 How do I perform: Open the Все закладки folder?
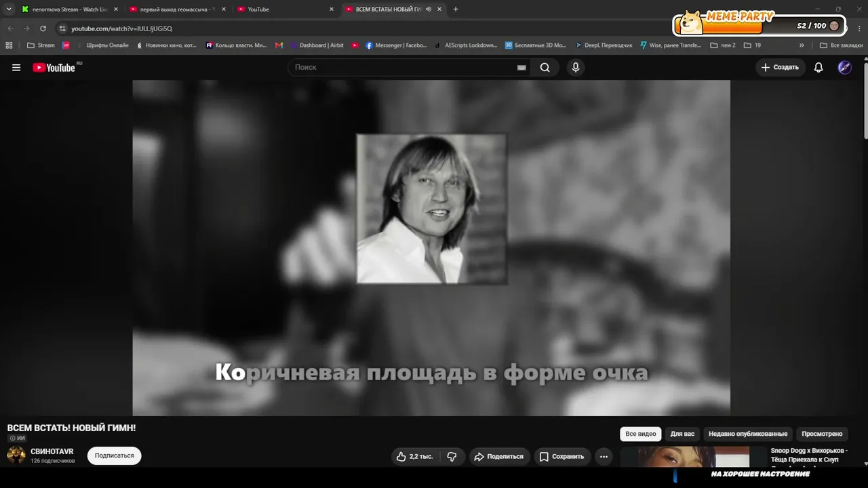coord(841,45)
